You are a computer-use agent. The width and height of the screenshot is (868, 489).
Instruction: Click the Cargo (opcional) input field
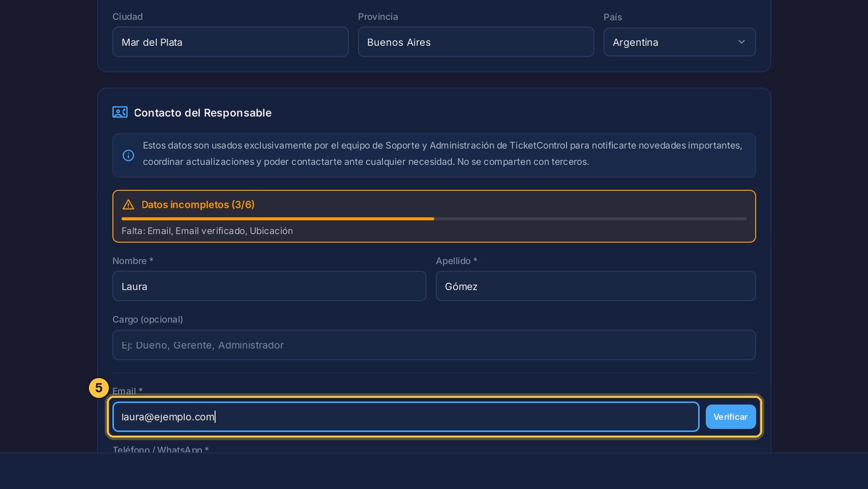(434, 345)
